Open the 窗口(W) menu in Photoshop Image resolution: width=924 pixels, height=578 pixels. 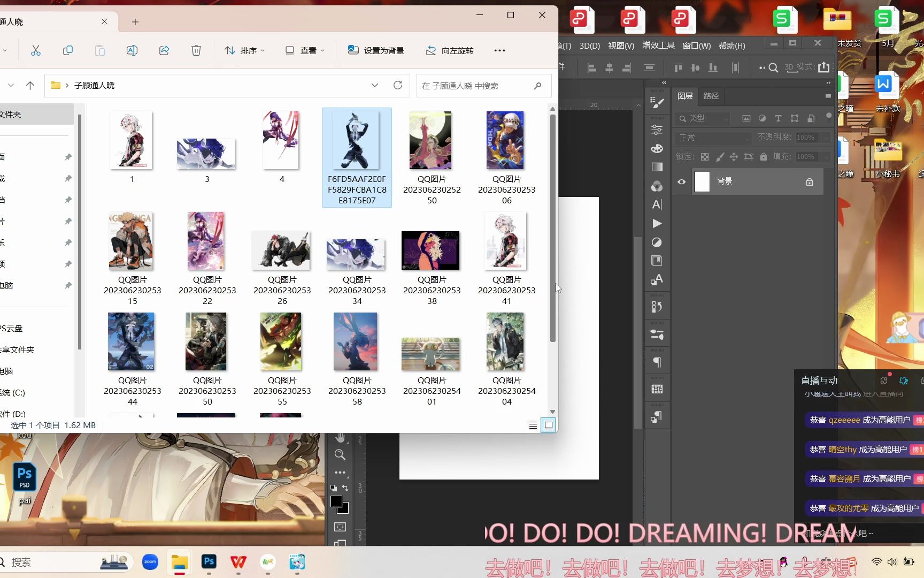point(697,46)
